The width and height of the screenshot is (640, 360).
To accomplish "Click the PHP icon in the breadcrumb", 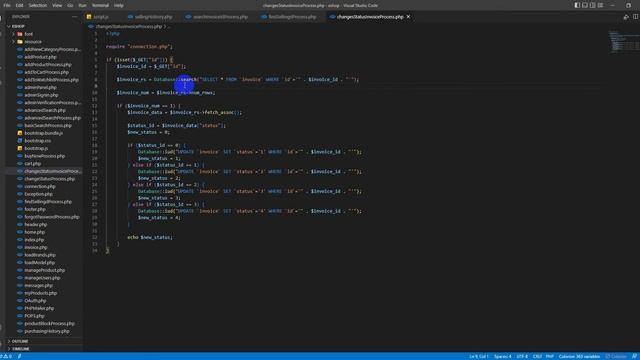I will point(91,27).
